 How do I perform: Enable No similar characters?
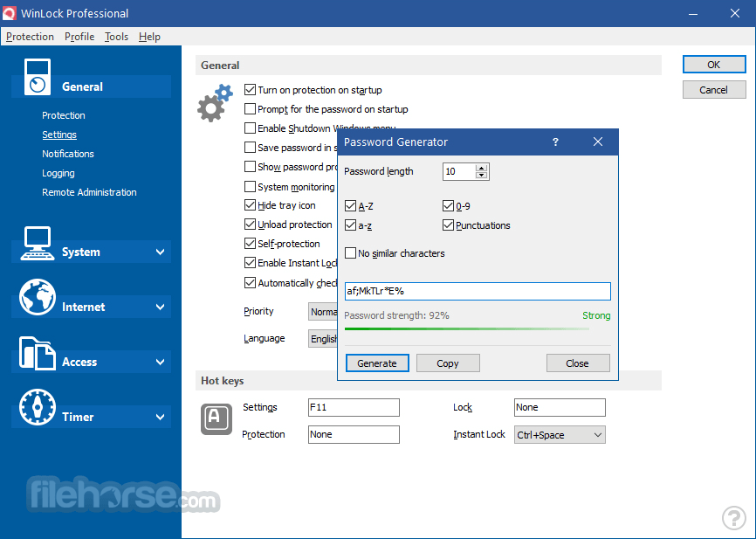point(351,253)
